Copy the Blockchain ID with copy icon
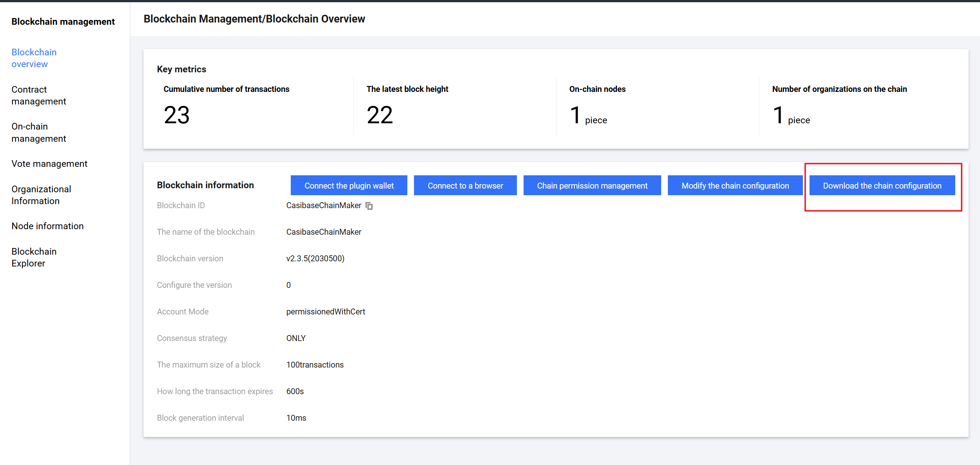The image size is (980, 465). coord(369,206)
